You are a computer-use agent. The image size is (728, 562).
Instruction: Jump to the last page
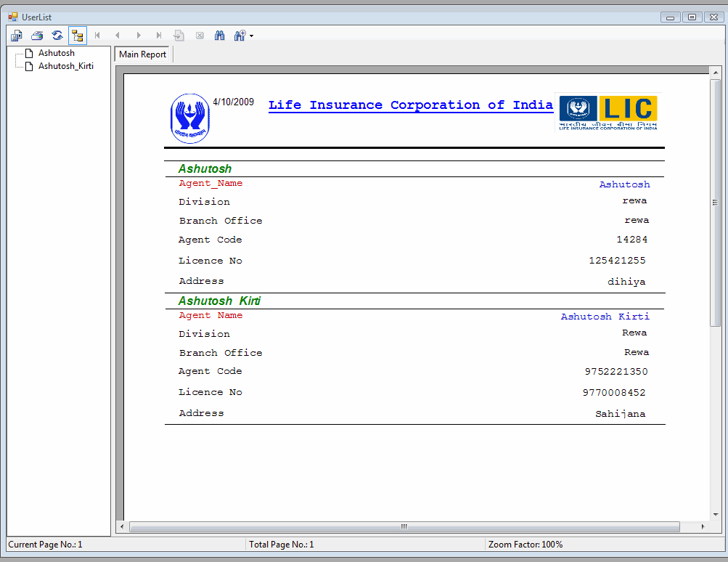tap(158, 35)
